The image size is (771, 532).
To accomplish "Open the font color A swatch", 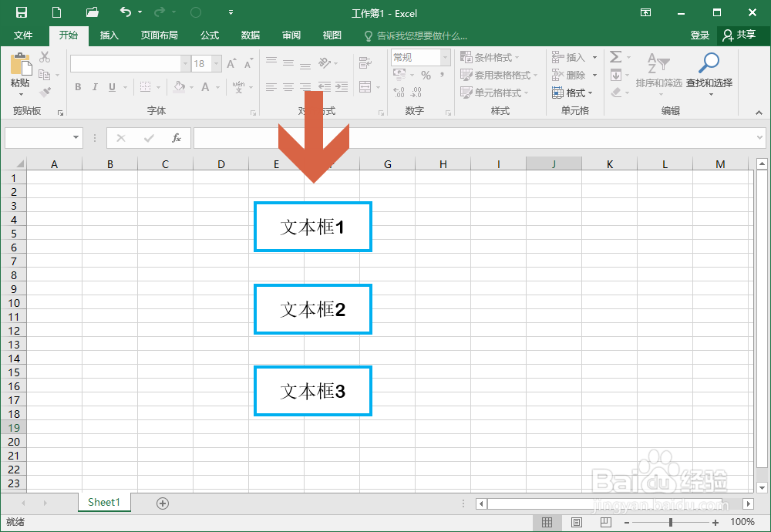I will (206, 87).
